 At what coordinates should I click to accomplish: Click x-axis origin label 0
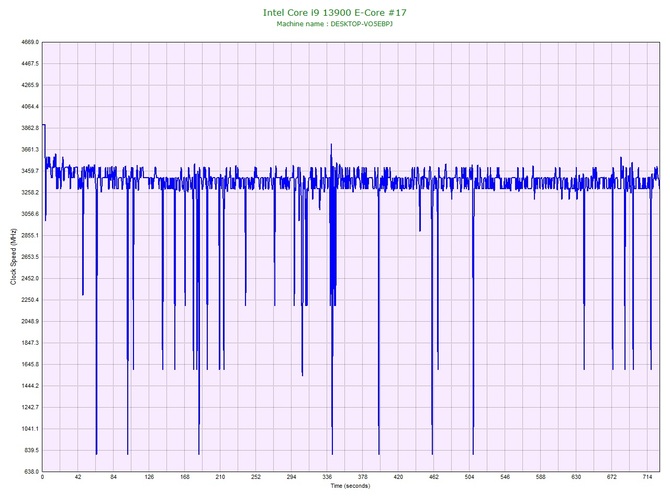point(42,477)
